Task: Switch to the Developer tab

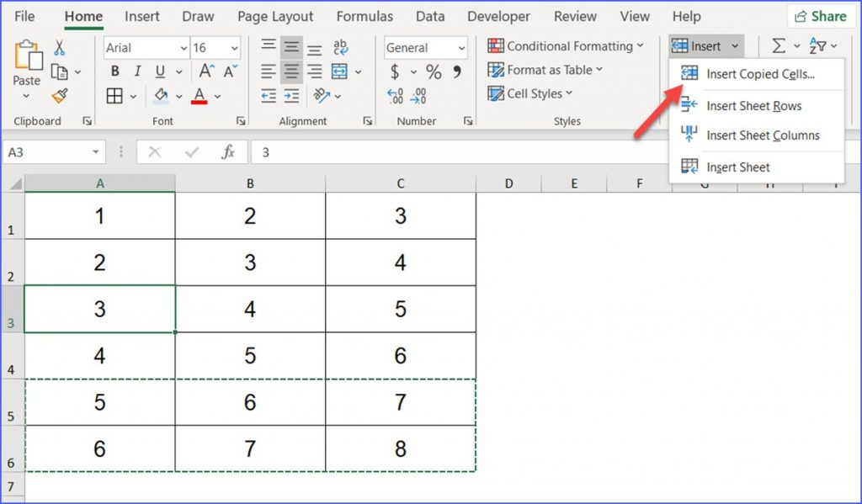Action: (x=498, y=17)
